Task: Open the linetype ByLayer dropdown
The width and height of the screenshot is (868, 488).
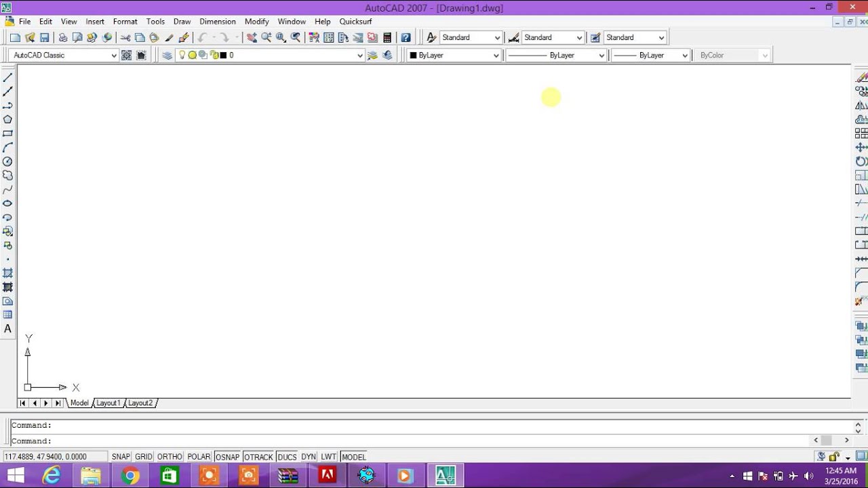Action: point(601,56)
